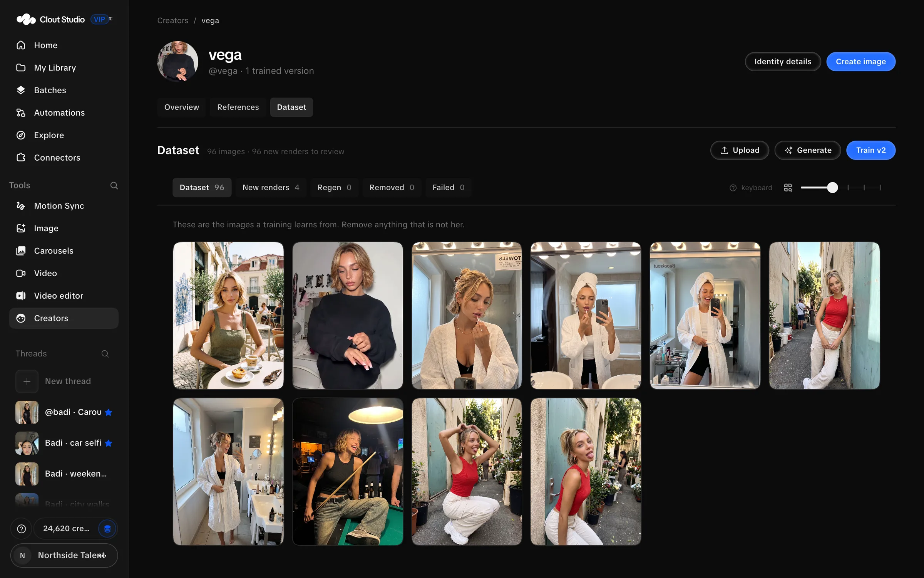The image size is (924, 578).
Task: Filter to Failed 0
Action: [x=449, y=188]
